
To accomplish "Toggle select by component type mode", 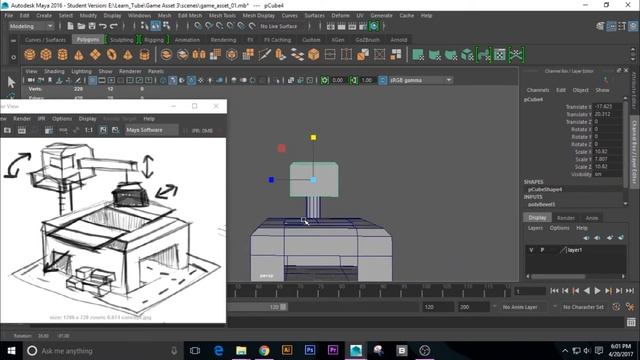I will (167, 26).
